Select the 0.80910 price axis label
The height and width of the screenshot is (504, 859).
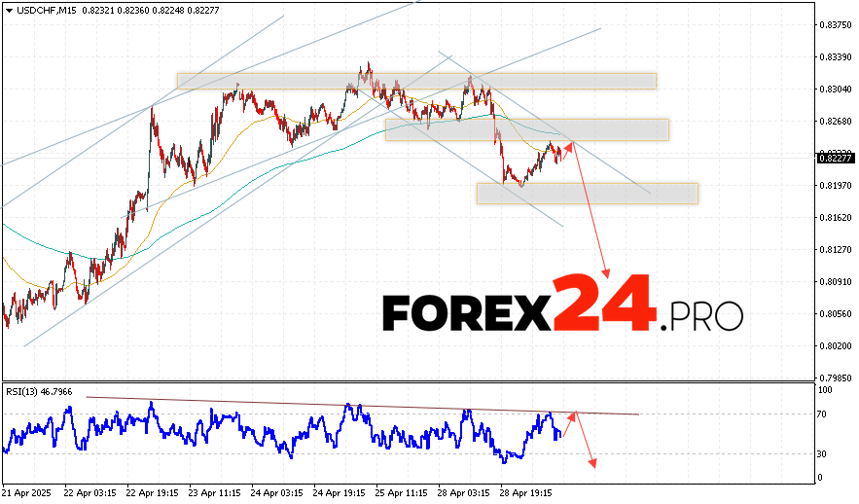coord(836,282)
